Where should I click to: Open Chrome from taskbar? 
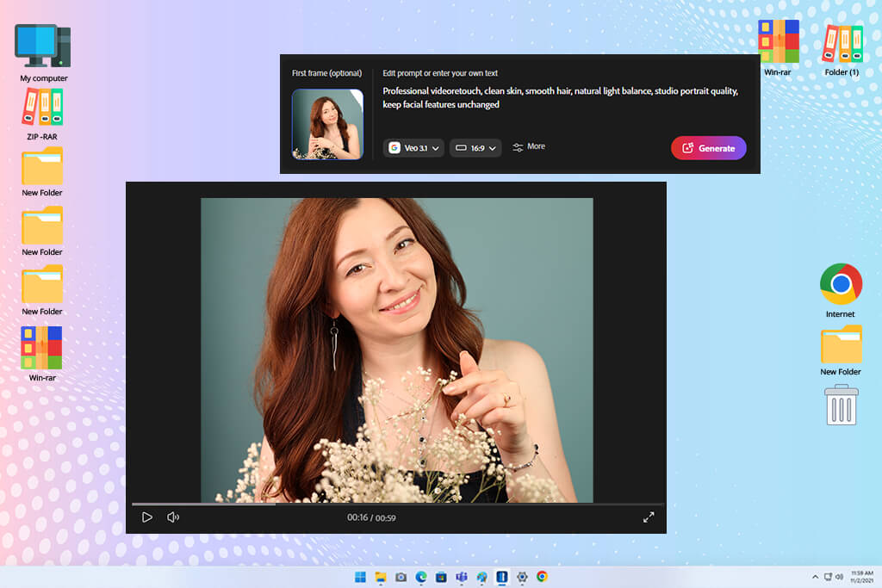(x=543, y=577)
